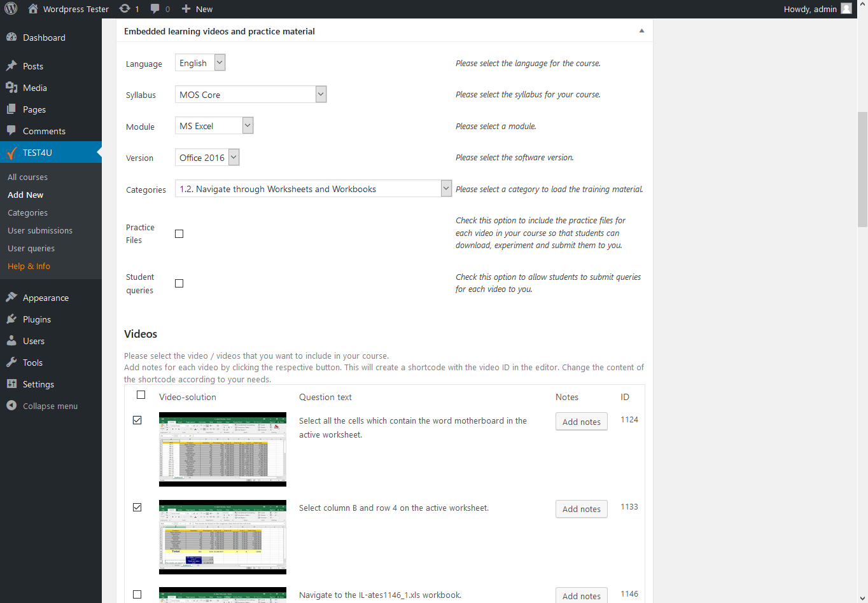
Task: Collapse the Embedded learning videos panel
Action: (641, 31)
